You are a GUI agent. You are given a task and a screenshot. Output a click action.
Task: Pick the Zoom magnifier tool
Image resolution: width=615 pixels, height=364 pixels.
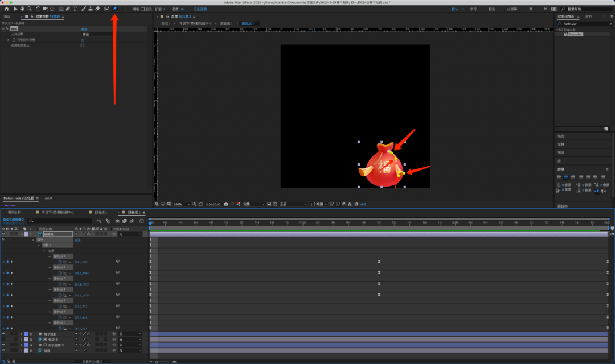pyautogui.click(x=29, y=9)
